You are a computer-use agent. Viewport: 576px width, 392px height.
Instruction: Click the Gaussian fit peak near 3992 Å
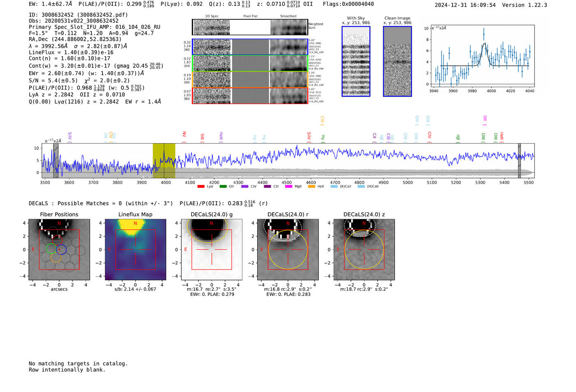pyautogui.click(x=485, y=43)
